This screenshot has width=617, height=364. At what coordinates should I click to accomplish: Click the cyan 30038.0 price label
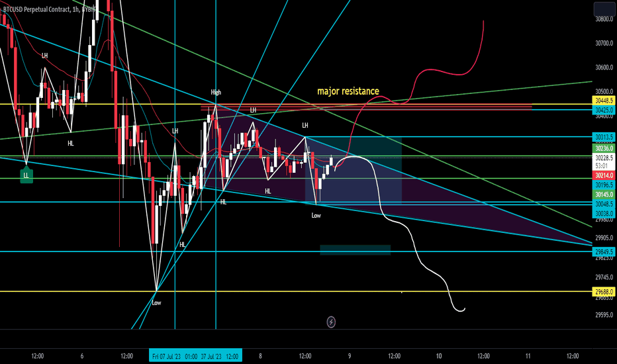604,214
